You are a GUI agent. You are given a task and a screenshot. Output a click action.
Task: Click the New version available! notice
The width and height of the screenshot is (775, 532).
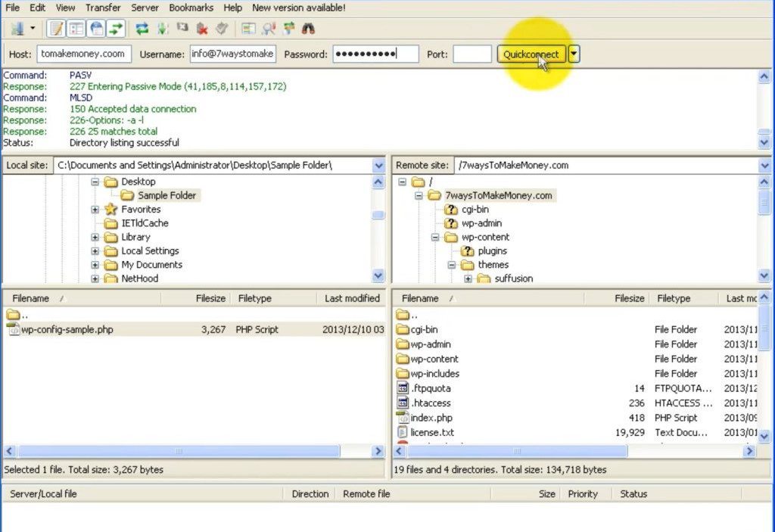pyautogui.click(x=298, y=8)
